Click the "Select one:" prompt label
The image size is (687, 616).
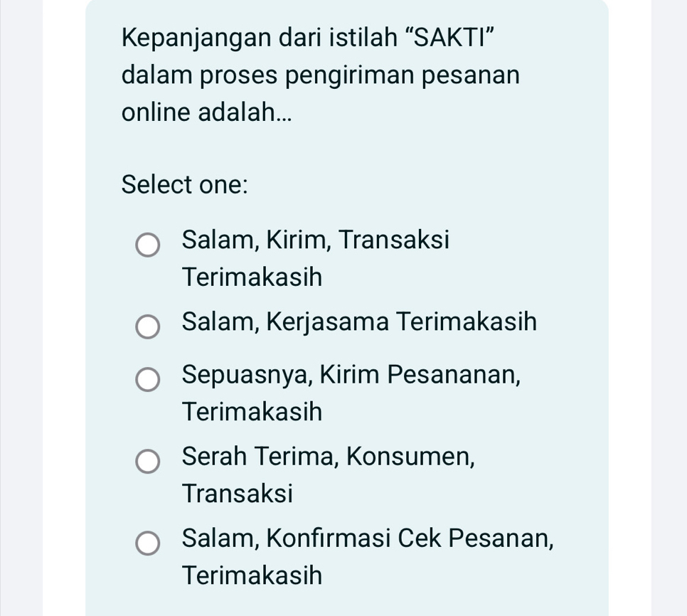[x=184, y=185]
